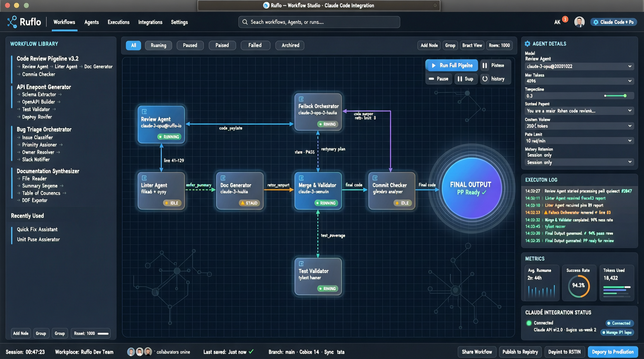Open Quick Fix Assistant from Recently Used
The height and width of the screenshot is (359, 644).
[x=37, y=229]
